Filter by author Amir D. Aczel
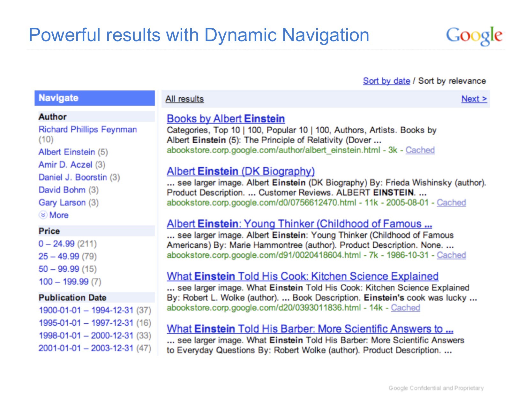The image size is (532, 399). (x=65, y=165)
